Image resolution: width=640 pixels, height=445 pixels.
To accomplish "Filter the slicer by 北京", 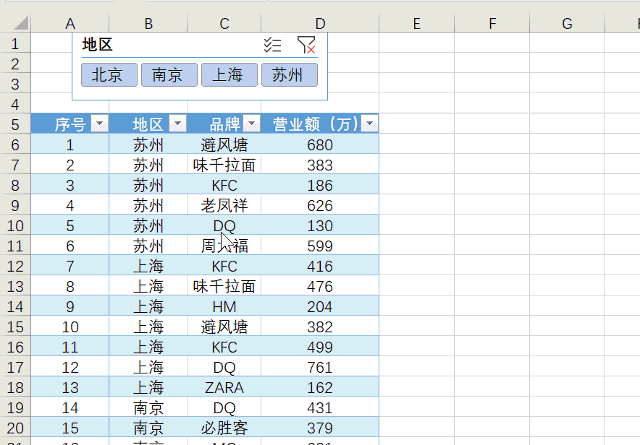I will point(107,75).
